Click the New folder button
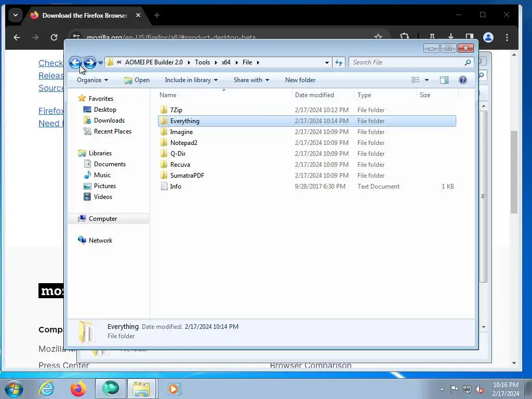The image size is (532, 399). (300, 80)
